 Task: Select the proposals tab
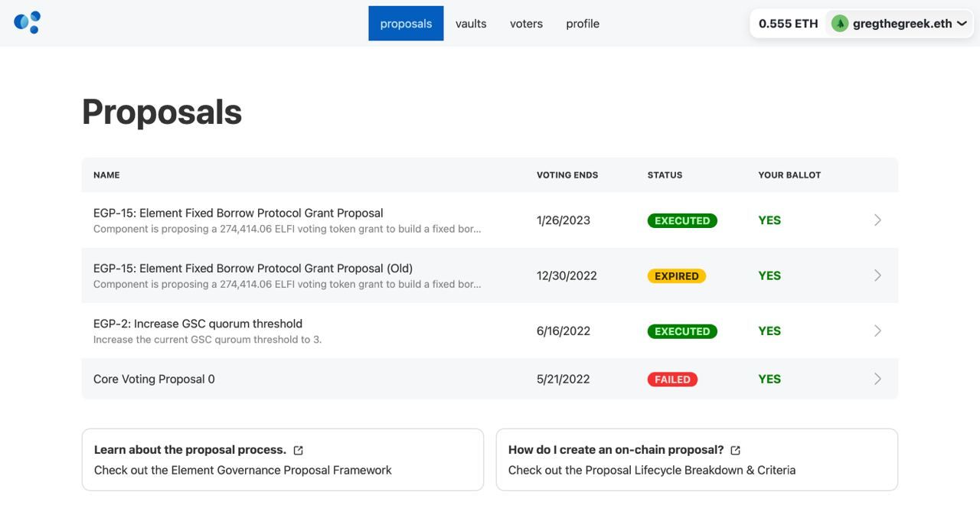pyautogui.click(x=406, y=24)
